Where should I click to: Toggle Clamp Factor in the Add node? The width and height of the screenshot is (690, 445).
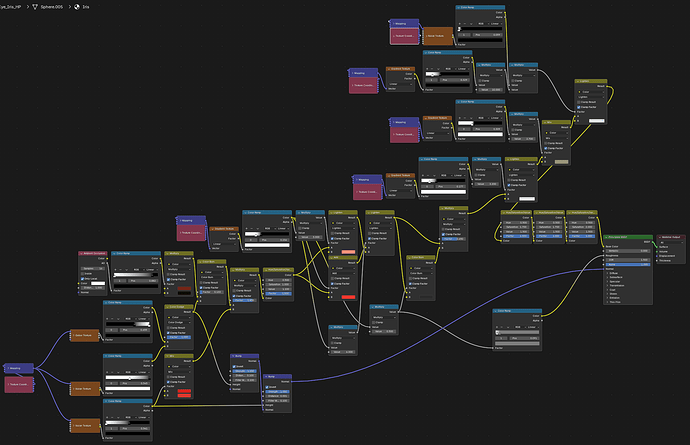tap(332, 284)
